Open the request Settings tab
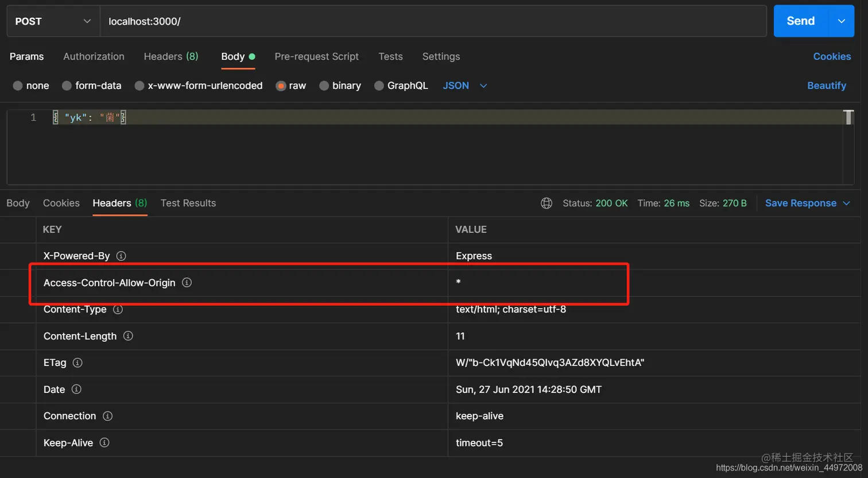This screenshot has width=868, height=478. click(441, 56)
